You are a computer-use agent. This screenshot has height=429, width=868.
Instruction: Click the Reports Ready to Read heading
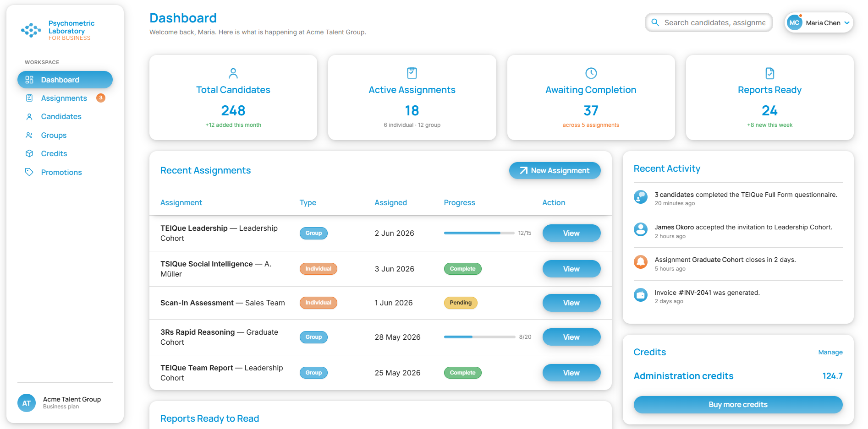[209, 418]
